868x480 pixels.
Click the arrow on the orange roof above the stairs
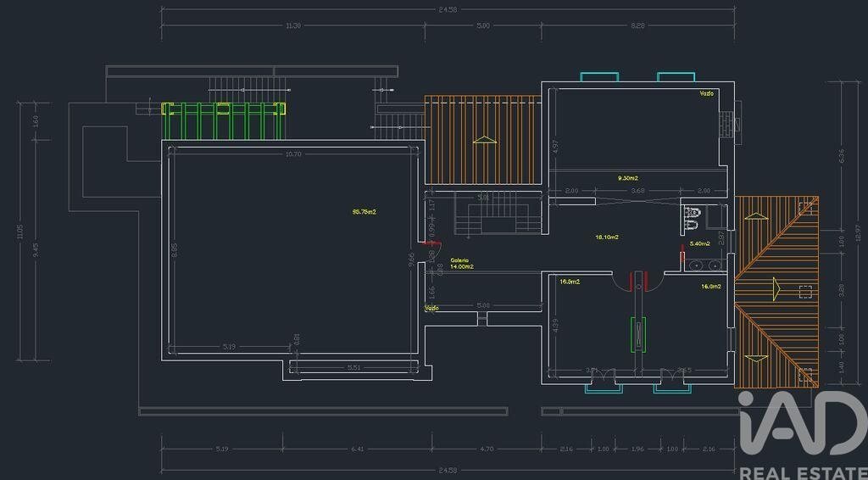click(x=485, y=140)
